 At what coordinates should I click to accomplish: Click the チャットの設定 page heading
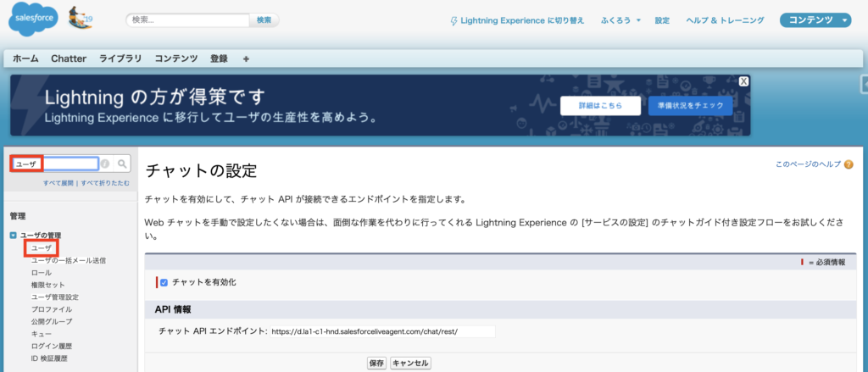point(201,170)
